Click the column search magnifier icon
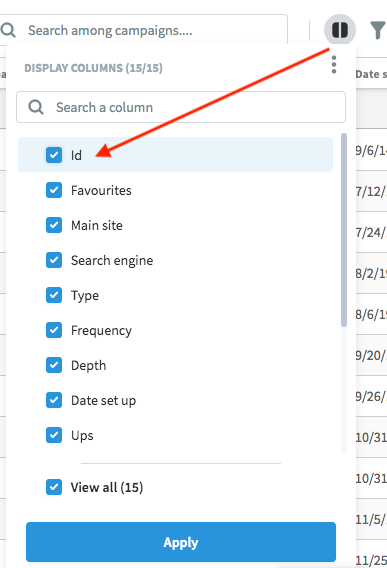The image size is (387, 568). (x=36, y=107)
